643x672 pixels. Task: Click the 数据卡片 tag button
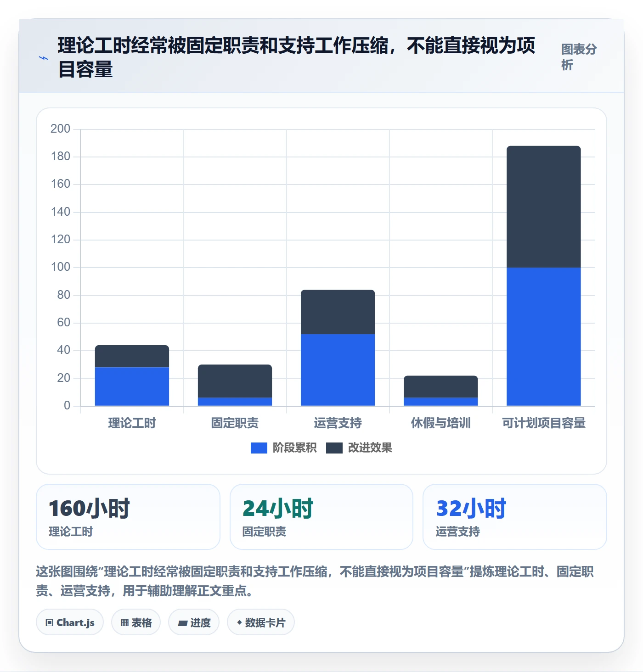pos(261,622)
